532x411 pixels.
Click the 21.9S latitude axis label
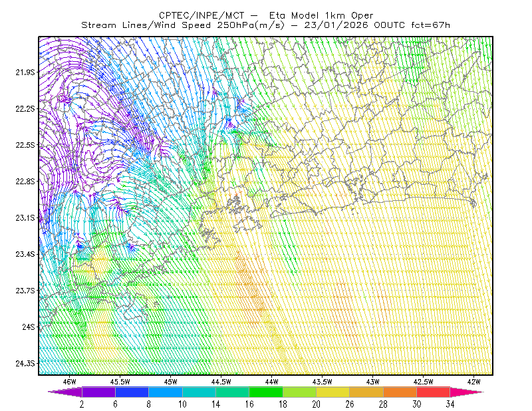point(25,72)
